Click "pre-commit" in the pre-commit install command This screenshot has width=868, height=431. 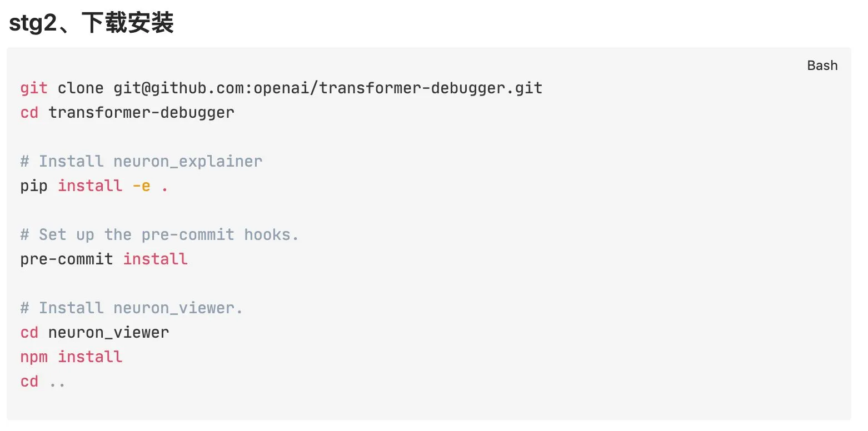tap(67, 259)
